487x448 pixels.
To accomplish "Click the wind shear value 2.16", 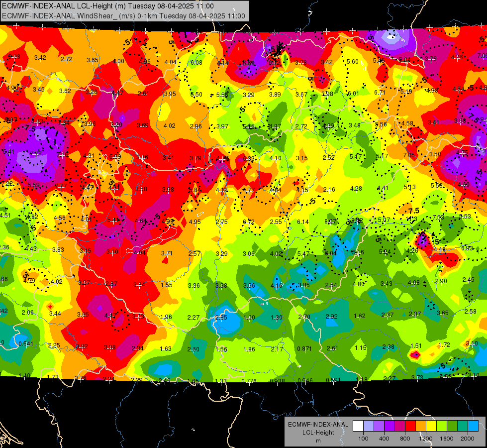I will click(329, 189).
